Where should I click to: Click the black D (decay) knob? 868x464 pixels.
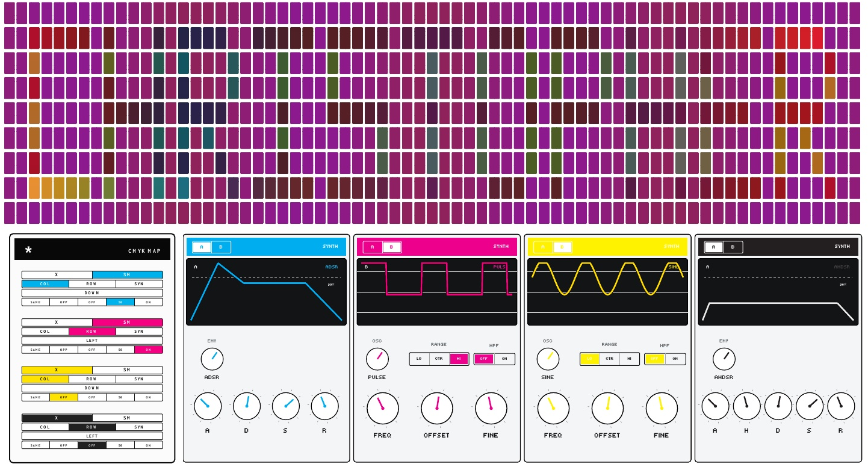pyautogui.click(x=778, y=406)
